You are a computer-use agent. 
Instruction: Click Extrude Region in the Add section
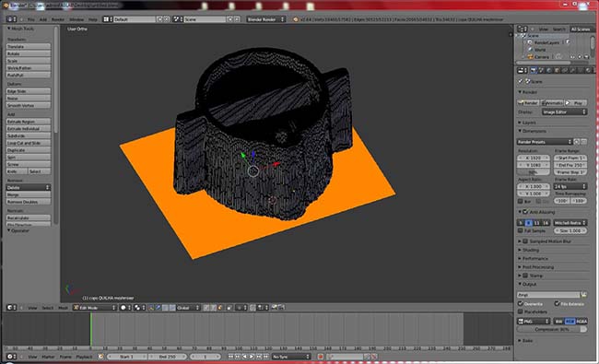[x=29, y=122]
